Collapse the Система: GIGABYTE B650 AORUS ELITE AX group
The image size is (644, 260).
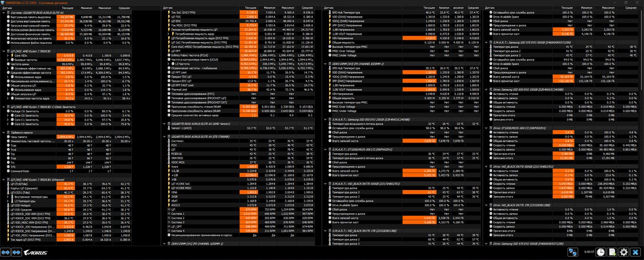tap(4, 13)
